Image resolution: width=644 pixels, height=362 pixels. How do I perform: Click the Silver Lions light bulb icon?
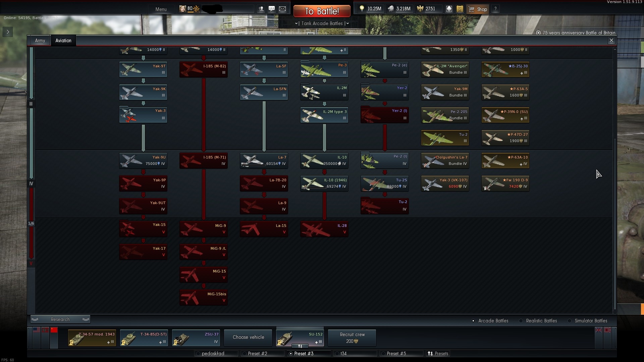(x=362, y=9)
